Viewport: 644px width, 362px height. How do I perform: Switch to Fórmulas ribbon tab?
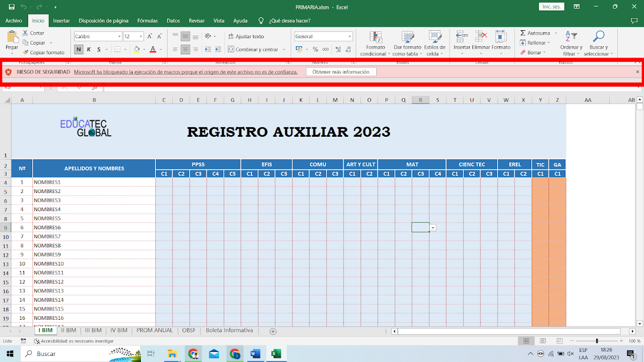point(147,21)
